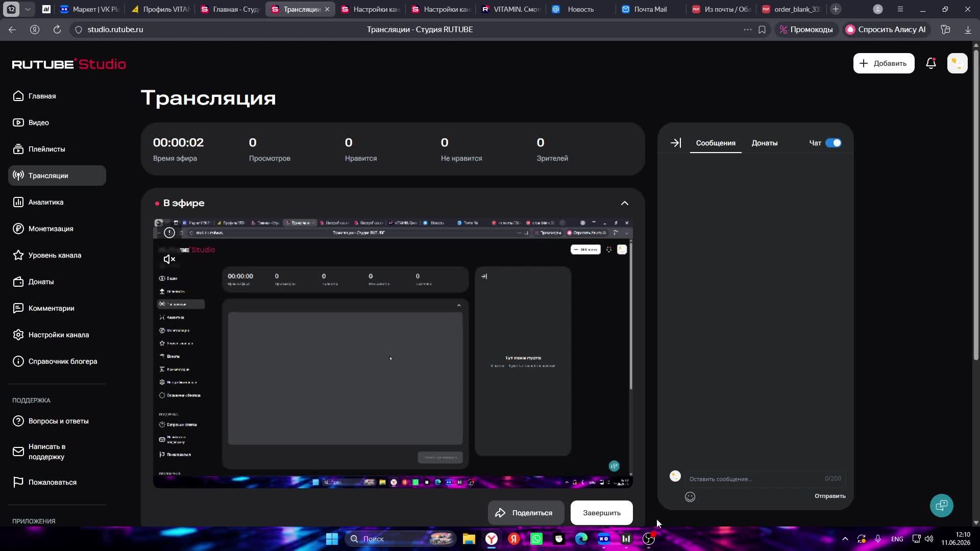Click the Комментарии speech icon
980x551 pixels.
18,308
